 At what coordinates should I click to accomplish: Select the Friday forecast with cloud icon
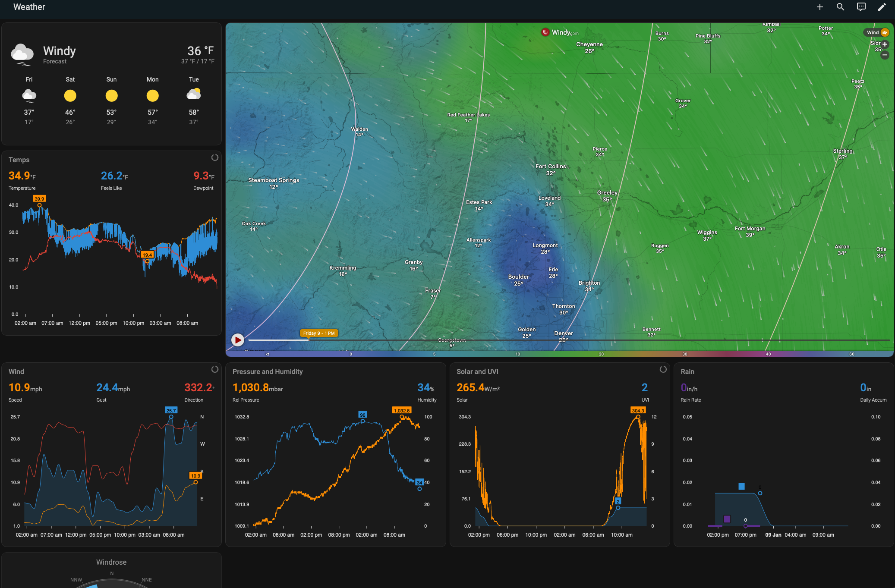click(28, 95)
